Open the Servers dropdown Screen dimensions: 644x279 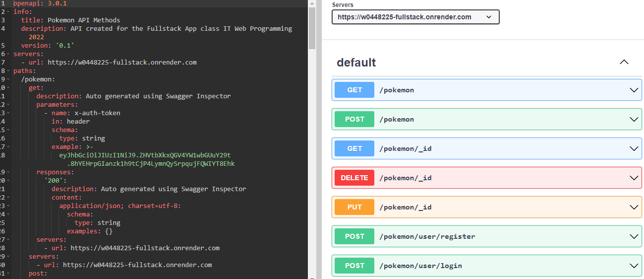click(415, 17)
